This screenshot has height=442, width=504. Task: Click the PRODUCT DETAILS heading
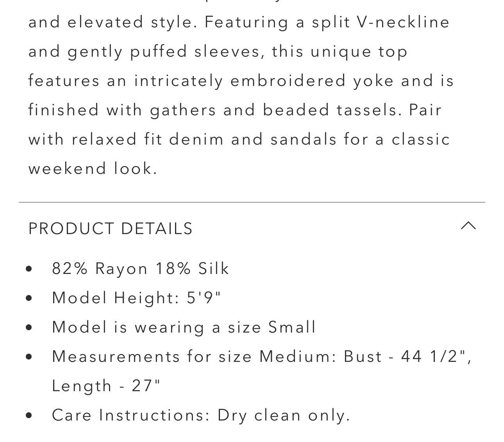coord(110,229)
